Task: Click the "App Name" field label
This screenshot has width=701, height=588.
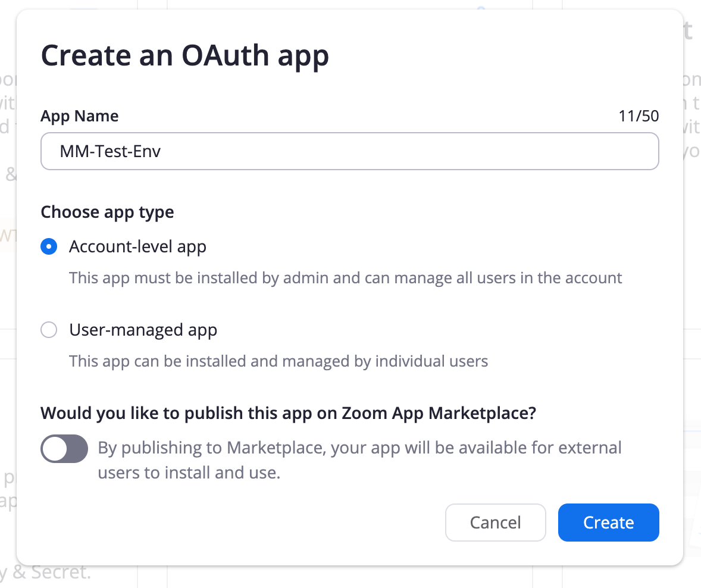Action: (79, 115)
